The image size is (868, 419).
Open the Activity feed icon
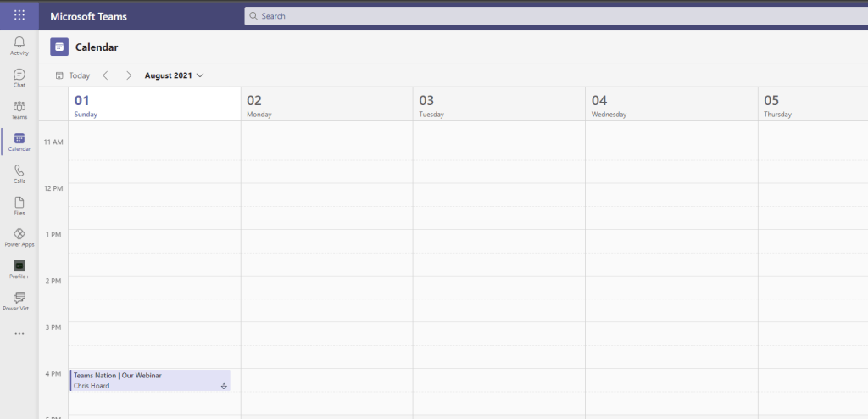coord(19,45)
